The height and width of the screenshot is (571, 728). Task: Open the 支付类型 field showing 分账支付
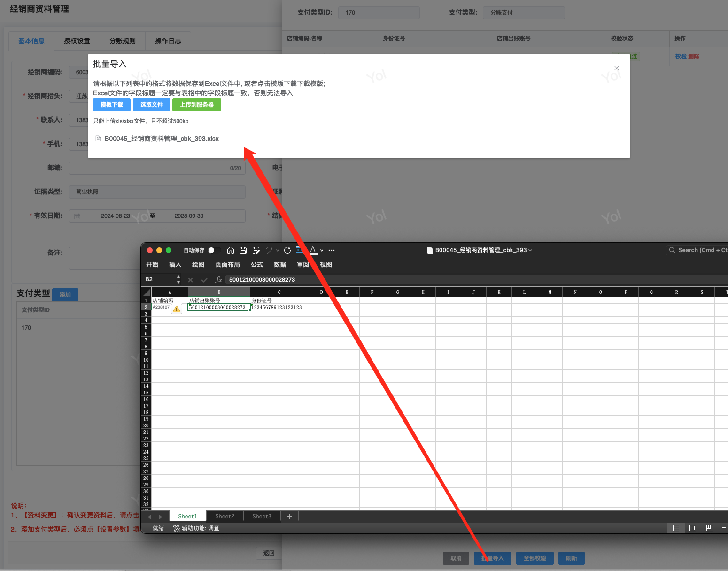[524, 13]
